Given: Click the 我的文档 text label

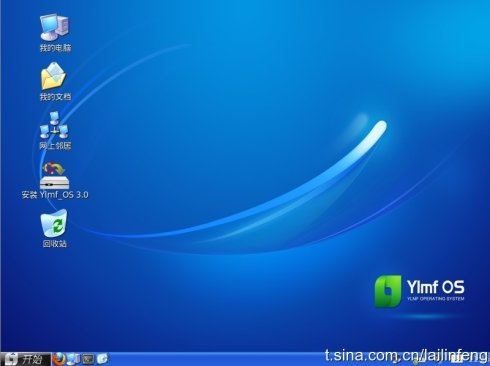Looking at the screenshot, I should tap(55, 97).
